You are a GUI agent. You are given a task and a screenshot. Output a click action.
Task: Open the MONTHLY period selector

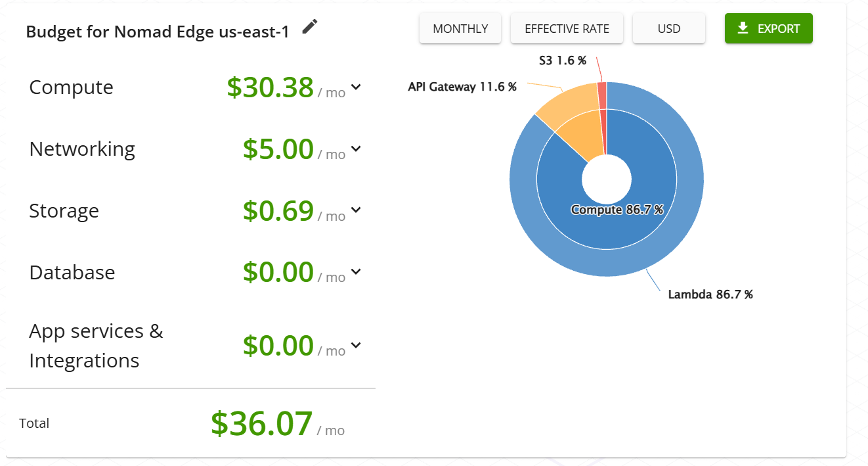(460, 29)
